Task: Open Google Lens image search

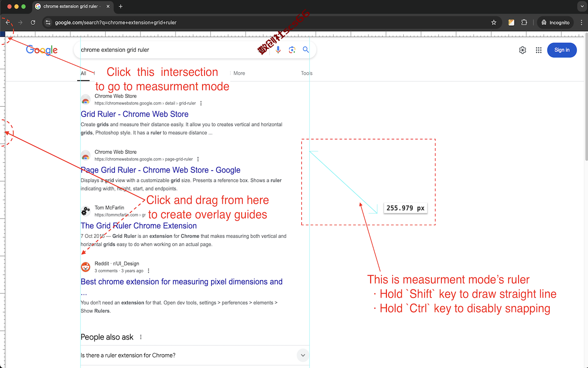Action: pyautogui.click(x=292, y=50)
